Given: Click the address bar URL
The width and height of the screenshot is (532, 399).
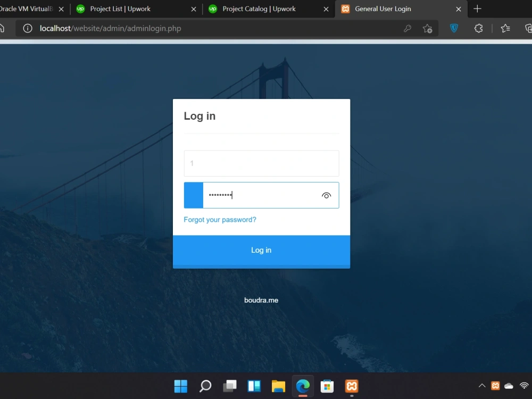Looking at the screenshot, I should [x=110, y=28].
